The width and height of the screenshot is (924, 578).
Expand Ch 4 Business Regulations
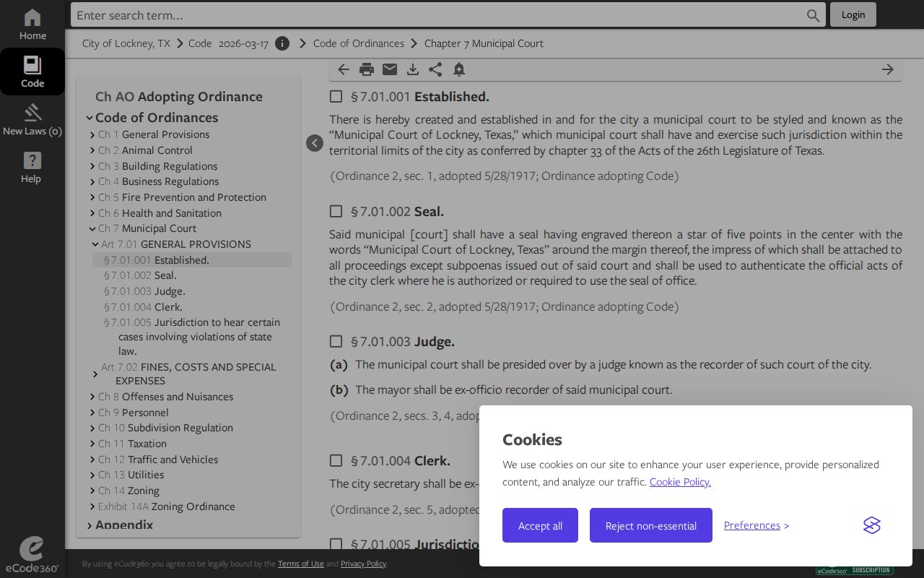pyautogui.click(x=92, y=182)
